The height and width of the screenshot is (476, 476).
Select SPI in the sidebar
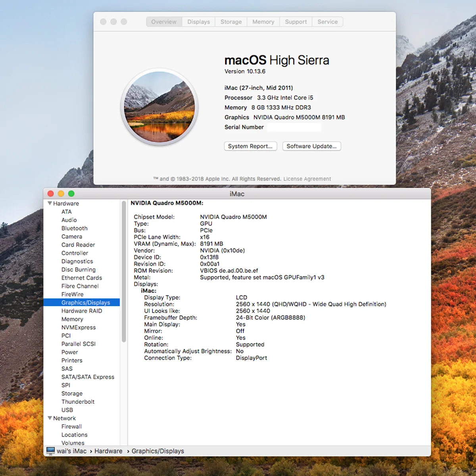click(x=66, y=385)
